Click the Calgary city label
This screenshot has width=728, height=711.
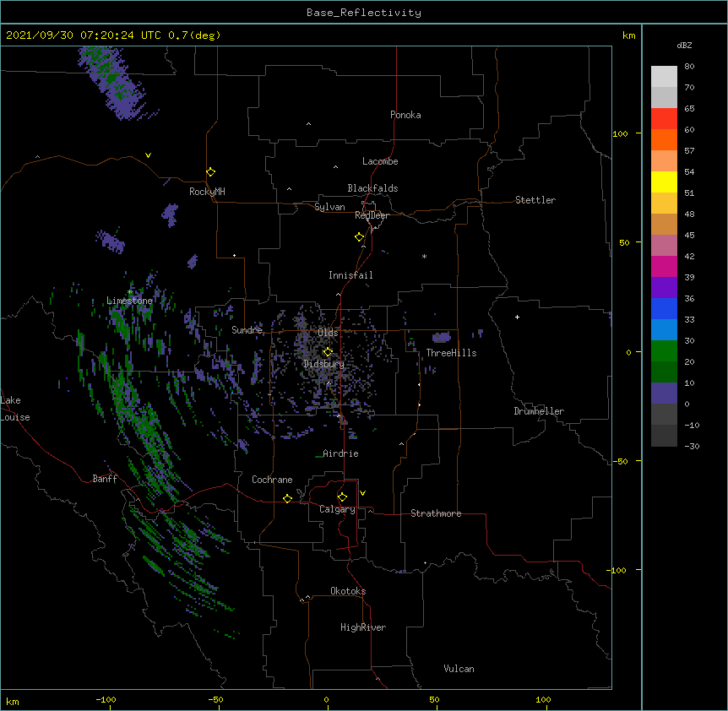click(337, 509)
